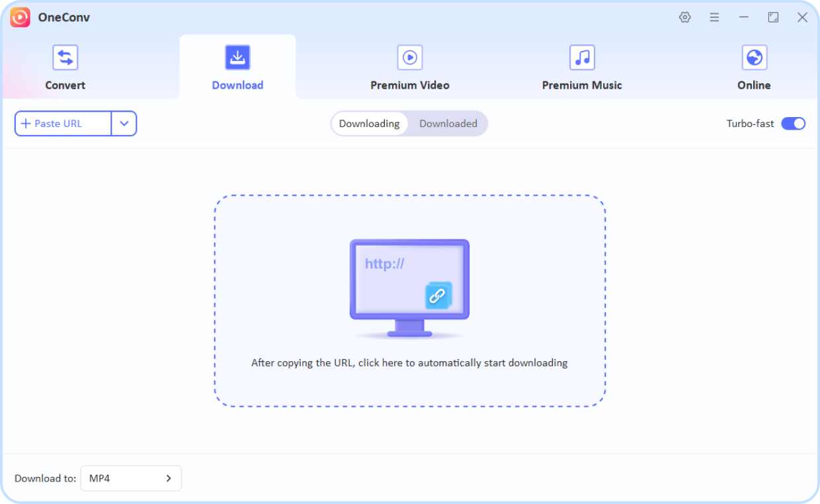Click the Premium Music note icon
Image resolution: width=820 pixels, height=504 pixels.
pyautogui.click(x=581, y=57)
